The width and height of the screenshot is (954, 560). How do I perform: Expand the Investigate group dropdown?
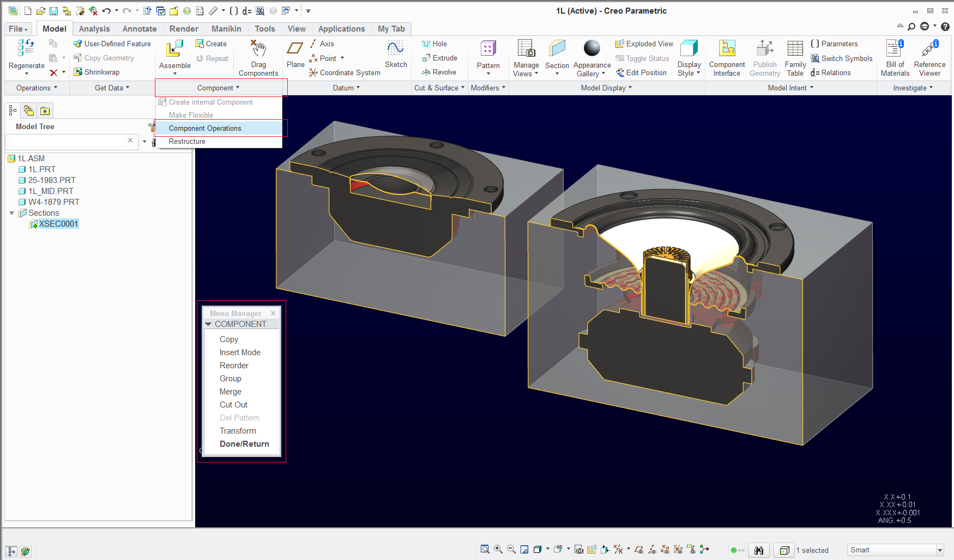913,88
